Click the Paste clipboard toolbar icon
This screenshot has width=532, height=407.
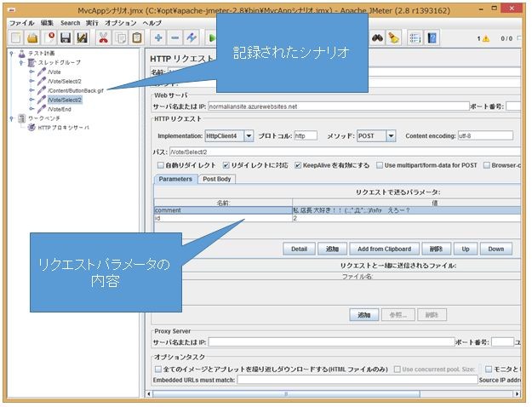tap(137, 37)
